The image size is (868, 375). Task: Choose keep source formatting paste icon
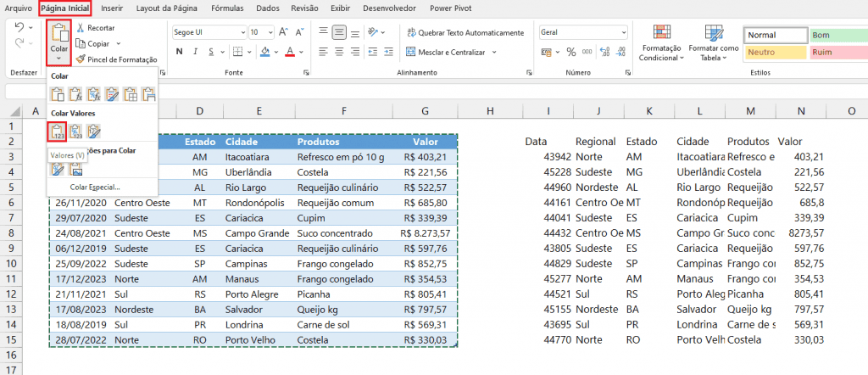[112, 94]
